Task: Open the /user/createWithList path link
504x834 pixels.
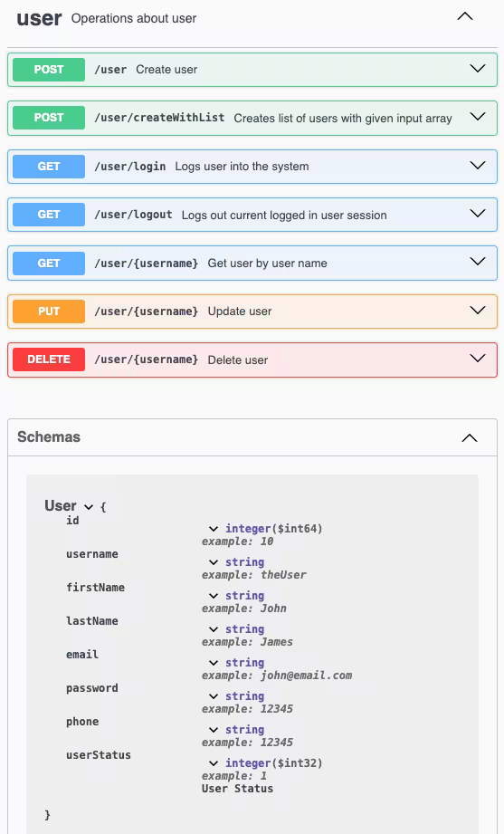Action: 159,118
